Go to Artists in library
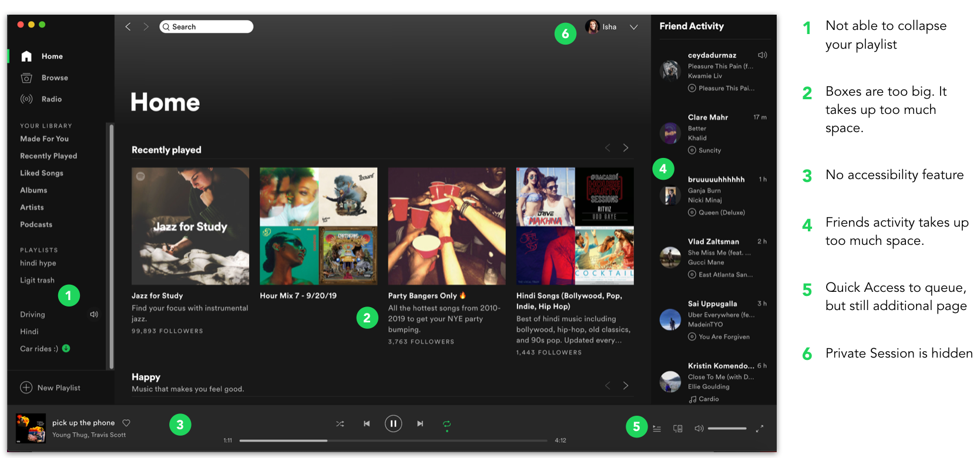Image resolution: width=980 pixels, height=458 pixels. (x=32, y=207)
